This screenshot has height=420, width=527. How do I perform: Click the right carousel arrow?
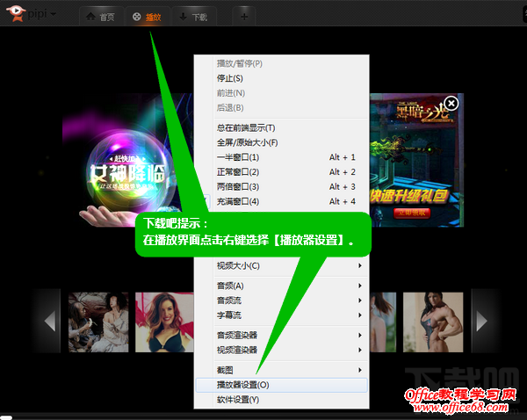480,321
